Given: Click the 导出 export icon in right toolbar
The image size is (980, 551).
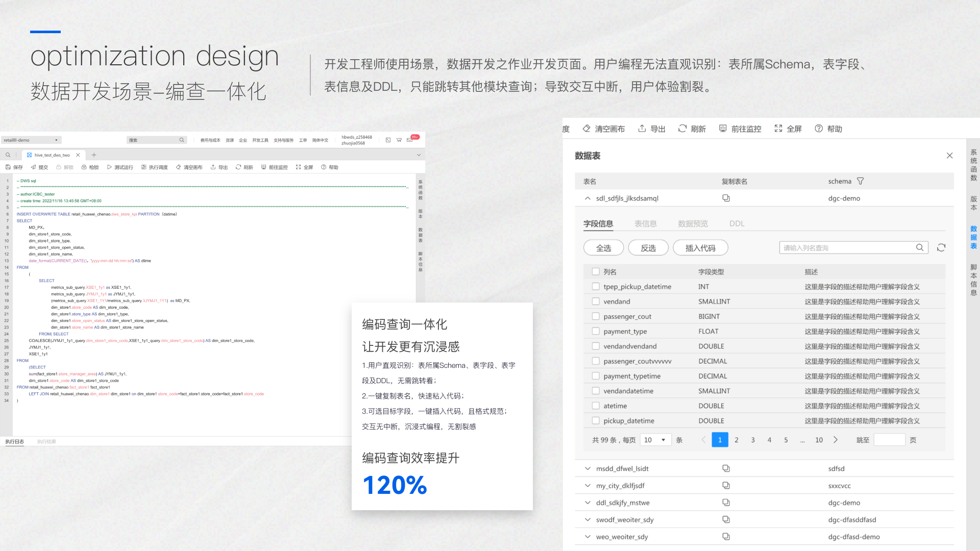Looking at the screenshot, I should pyautogui.click(x=642, y=129).
